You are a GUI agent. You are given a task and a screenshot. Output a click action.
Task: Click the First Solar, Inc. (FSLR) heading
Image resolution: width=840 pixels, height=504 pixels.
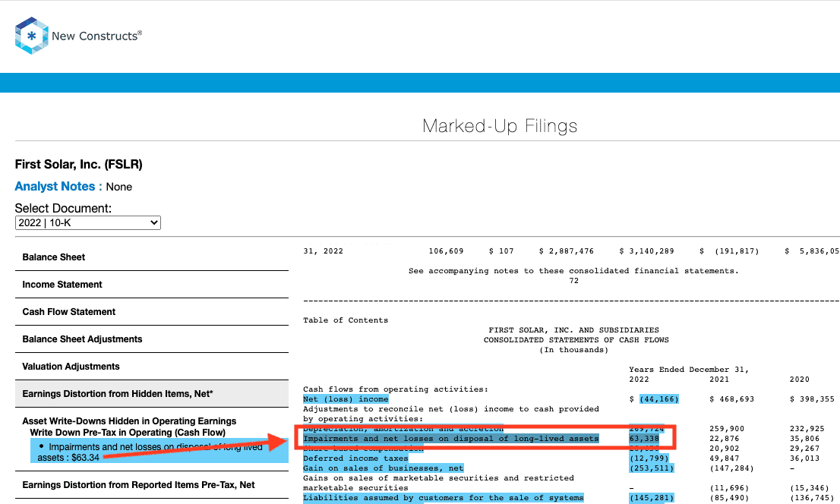click(79, 165)
